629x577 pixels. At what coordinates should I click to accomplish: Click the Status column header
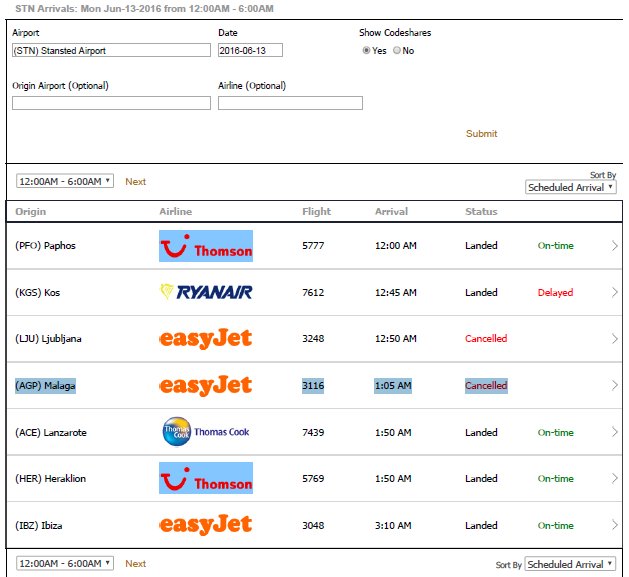pyautogui.click(x=481, y=211)
